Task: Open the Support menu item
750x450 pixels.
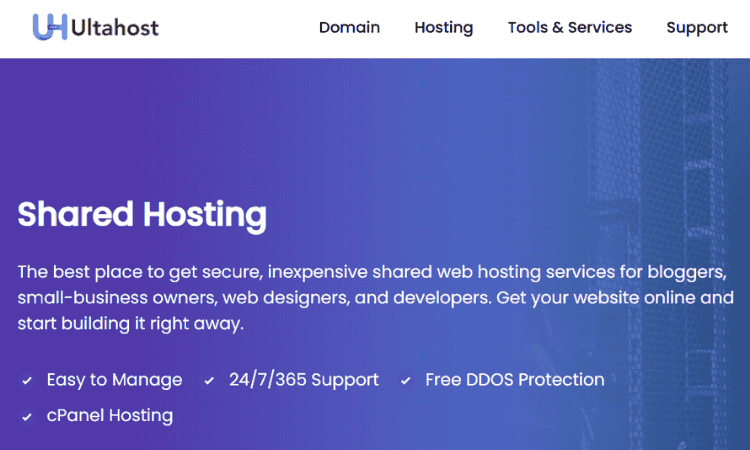Action: pyautogui.click(x=697, y=28)
